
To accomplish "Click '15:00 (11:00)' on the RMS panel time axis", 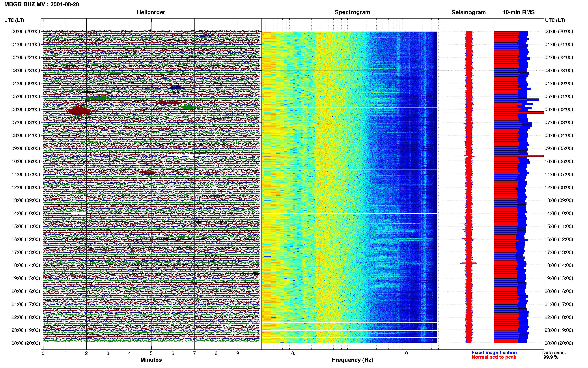I will (559, 226).
